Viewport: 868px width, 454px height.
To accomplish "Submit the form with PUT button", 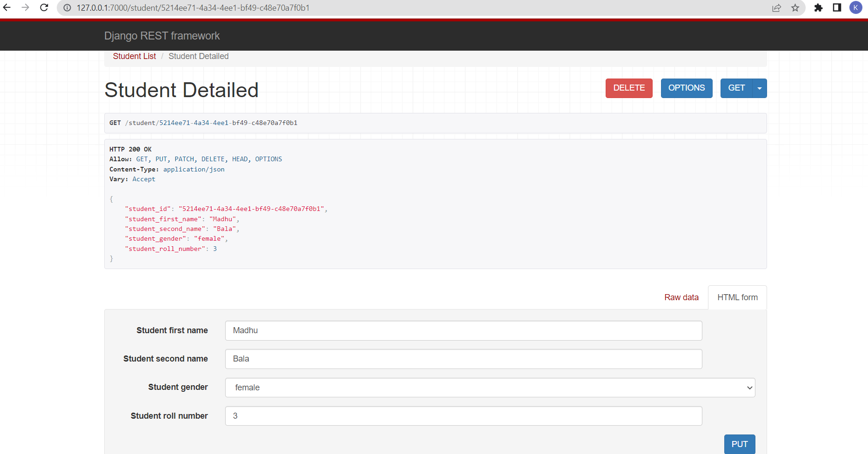I will [739, 444].
